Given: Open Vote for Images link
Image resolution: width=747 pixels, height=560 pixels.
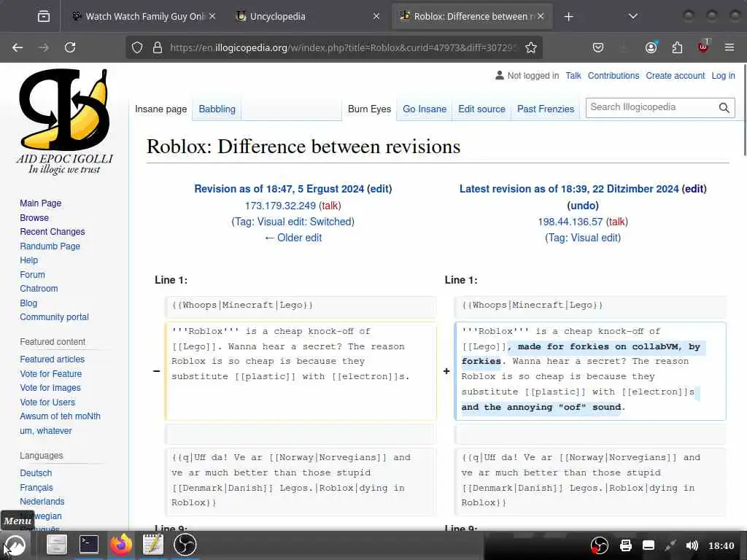Looking at the screenshot, I should pyautogui.click(x=50, y=388).
